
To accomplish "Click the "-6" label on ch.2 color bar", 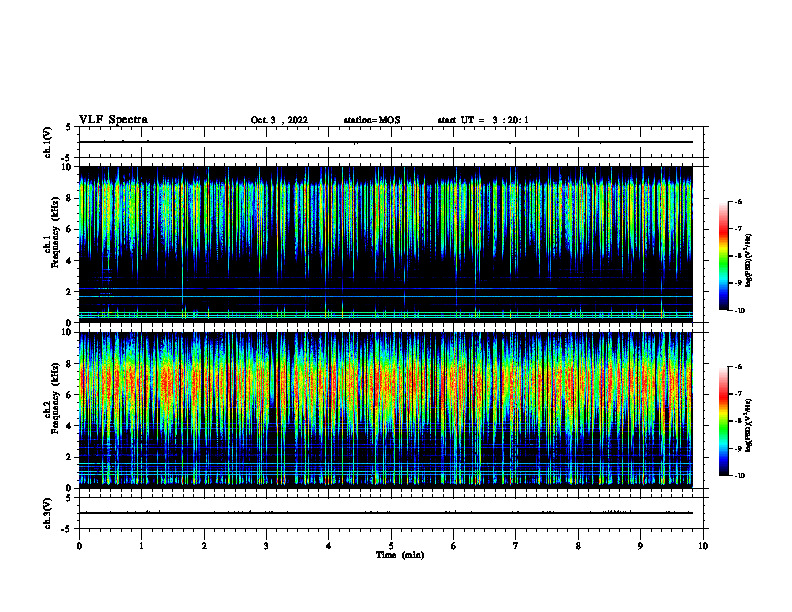I will tap(738, 367).
